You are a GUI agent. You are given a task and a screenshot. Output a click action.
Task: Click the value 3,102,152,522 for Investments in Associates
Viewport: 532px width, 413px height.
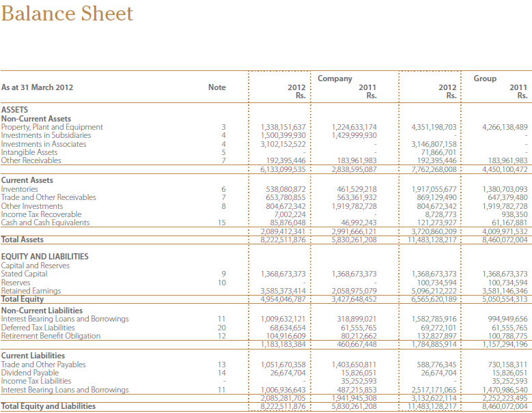283,144
